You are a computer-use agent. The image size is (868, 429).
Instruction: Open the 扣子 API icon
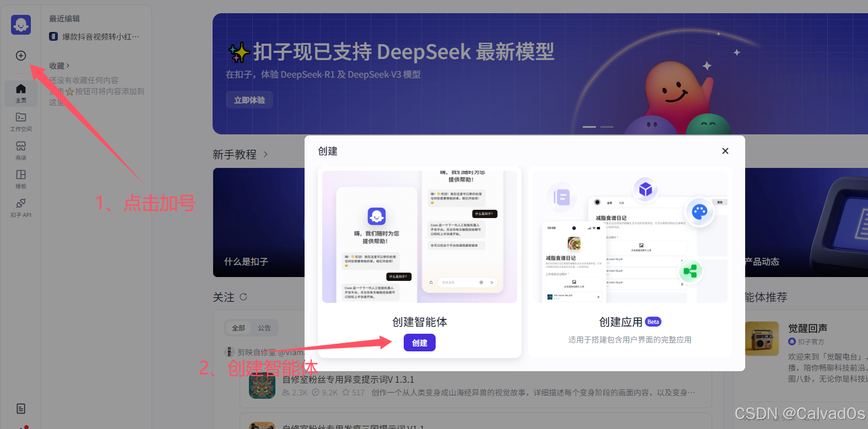21,208
